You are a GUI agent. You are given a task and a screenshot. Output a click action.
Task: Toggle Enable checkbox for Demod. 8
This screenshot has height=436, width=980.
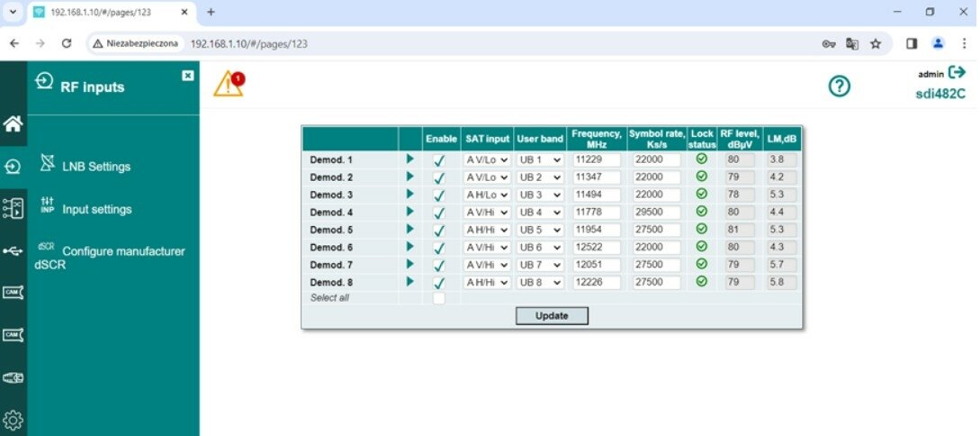(x=439, y=283)
